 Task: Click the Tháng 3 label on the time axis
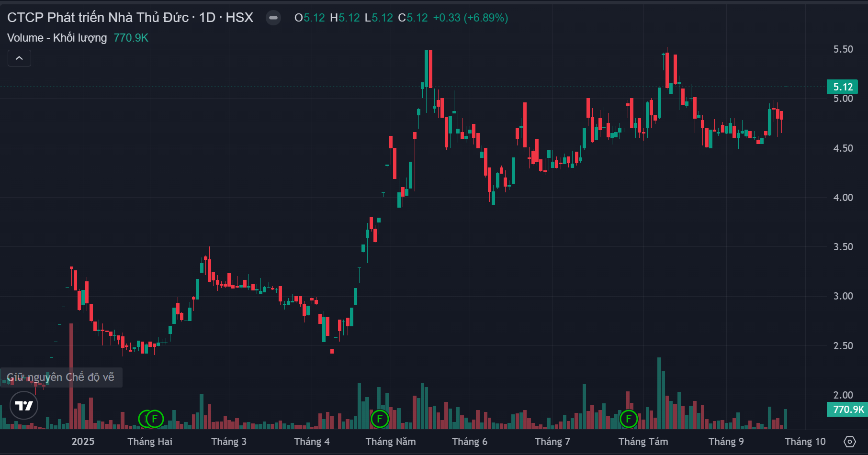click(x=229, y=442)
